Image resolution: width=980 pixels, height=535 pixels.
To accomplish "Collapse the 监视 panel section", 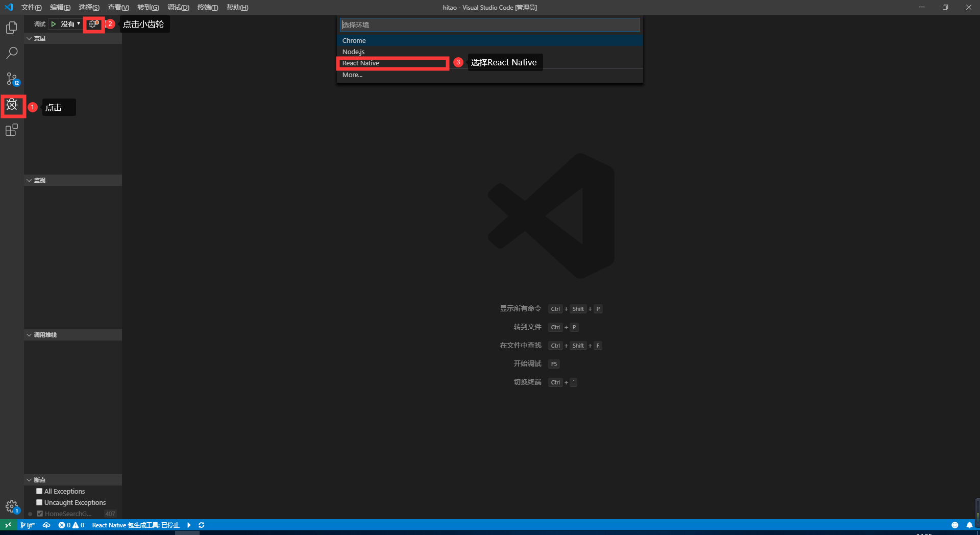I will click(x=30, y=180).
